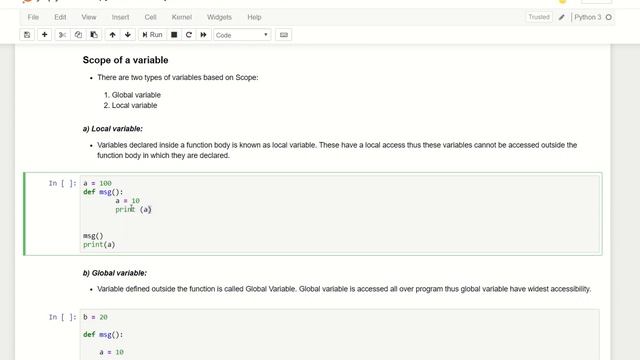Click 'There are two types of variables' bullet
The image size is (640, 360).
point(178,78)
